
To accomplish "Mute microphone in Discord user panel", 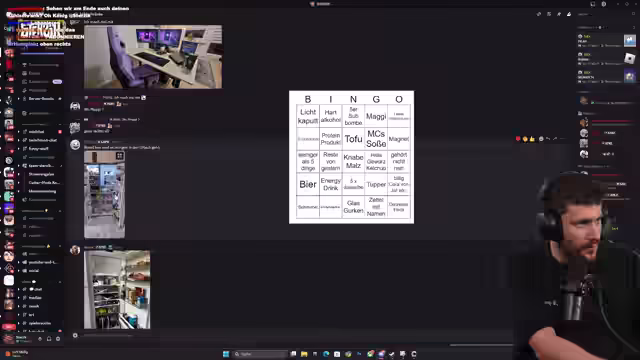I will click(40, 339).
